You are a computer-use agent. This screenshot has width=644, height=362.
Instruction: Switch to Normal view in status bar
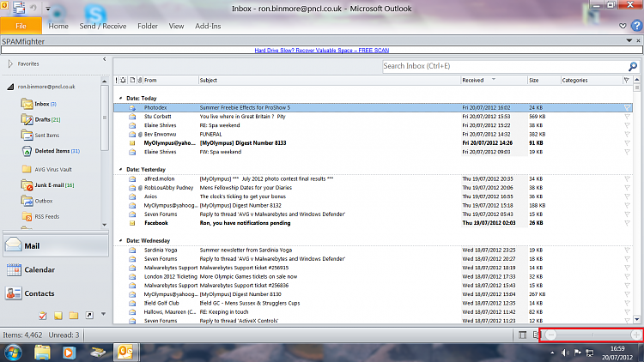pos(522,335)
